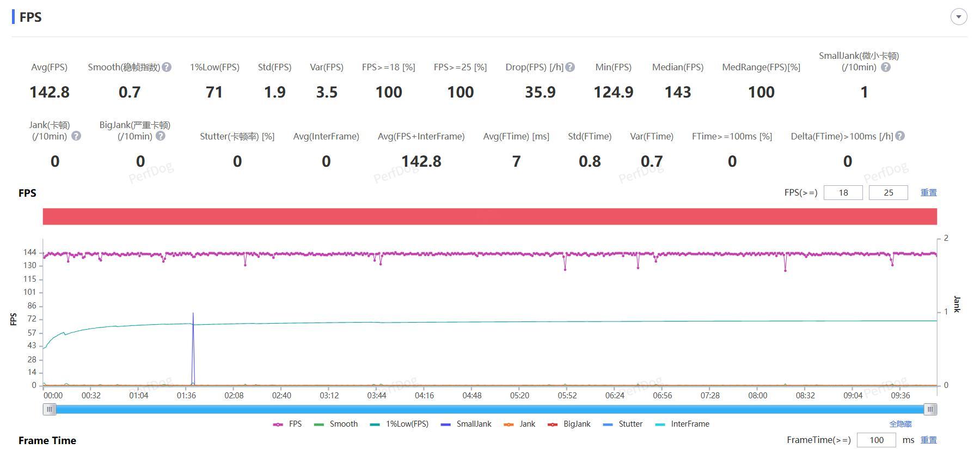Click the left handle of time range slider
The image size is (980, 449).
[50, 409]
